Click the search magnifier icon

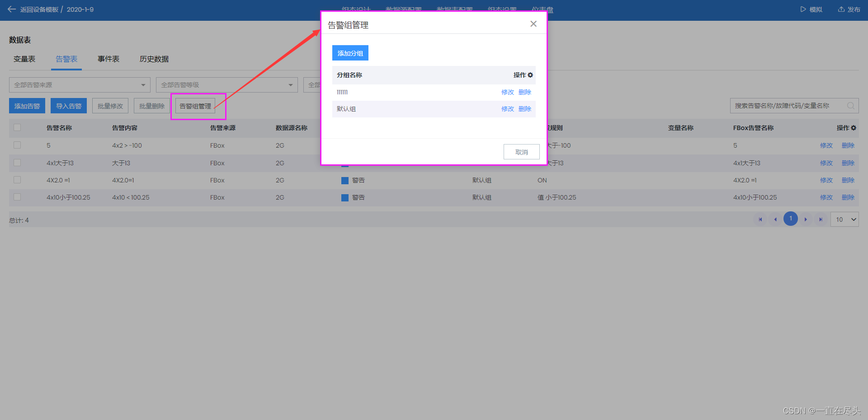[850, 106]
